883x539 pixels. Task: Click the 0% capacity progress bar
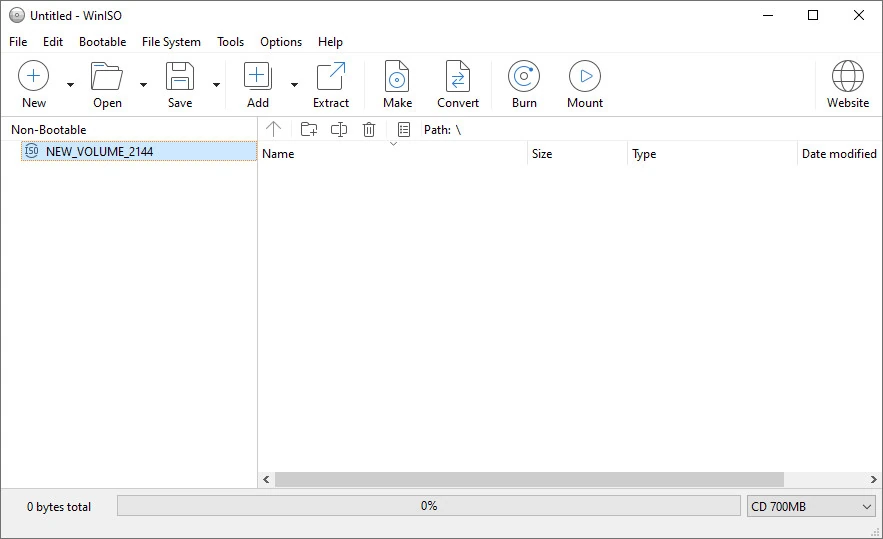pos(429,506)
